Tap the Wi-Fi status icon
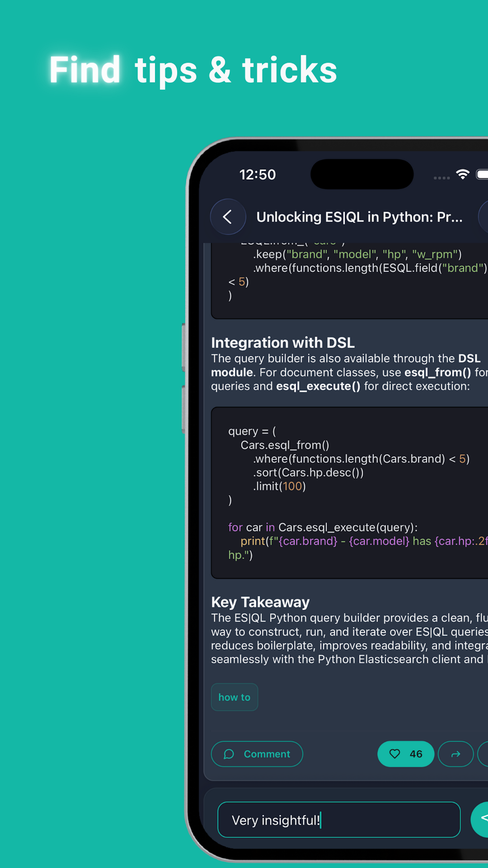 pos(463,174)
